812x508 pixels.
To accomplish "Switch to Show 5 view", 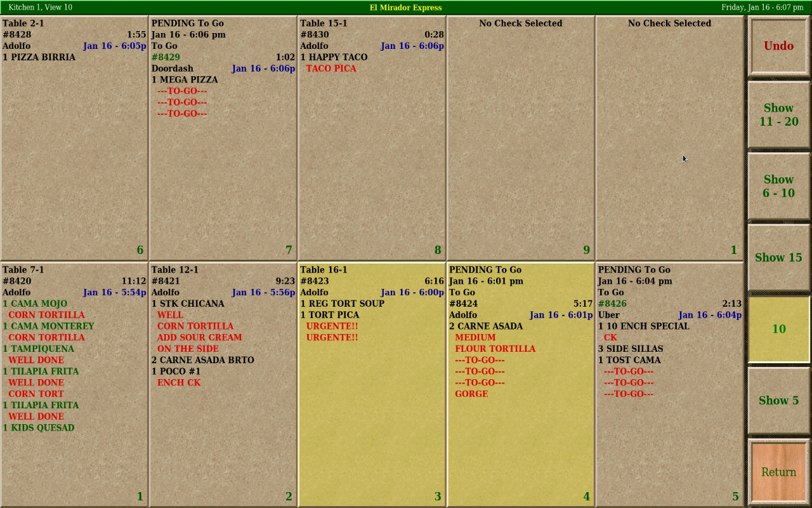I will (x=778, y=401).
